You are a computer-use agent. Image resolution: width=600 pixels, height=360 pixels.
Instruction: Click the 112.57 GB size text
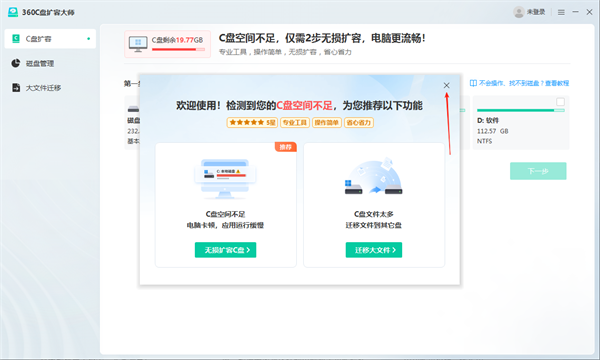492,131
